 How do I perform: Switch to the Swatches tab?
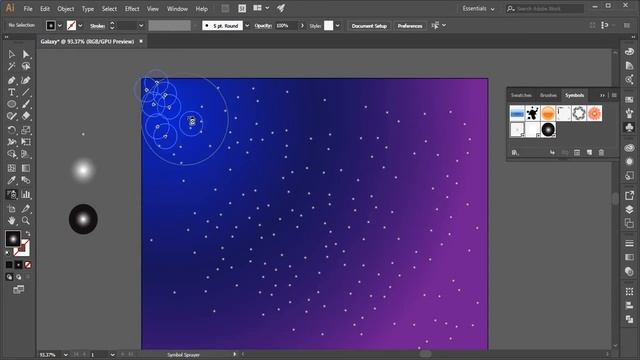521,95
